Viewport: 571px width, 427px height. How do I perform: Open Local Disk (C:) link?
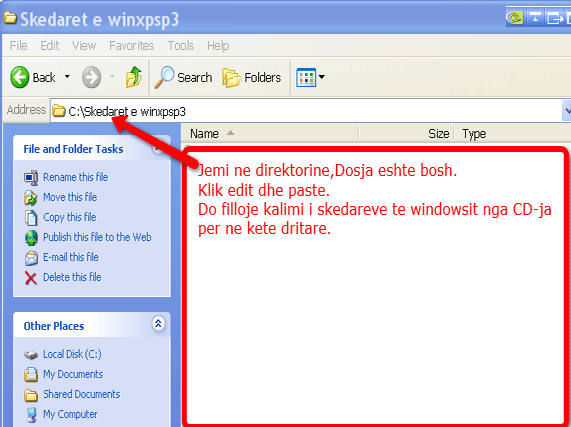72,354
